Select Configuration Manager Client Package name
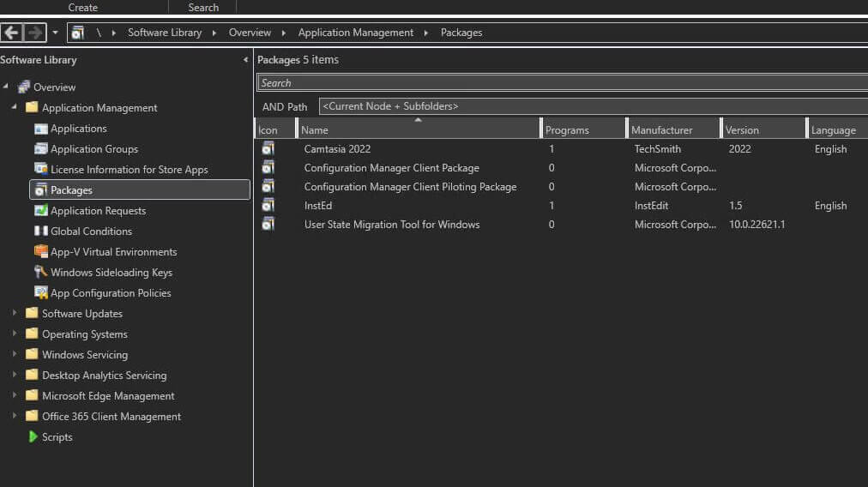868x487 pixels. (391, 168)
